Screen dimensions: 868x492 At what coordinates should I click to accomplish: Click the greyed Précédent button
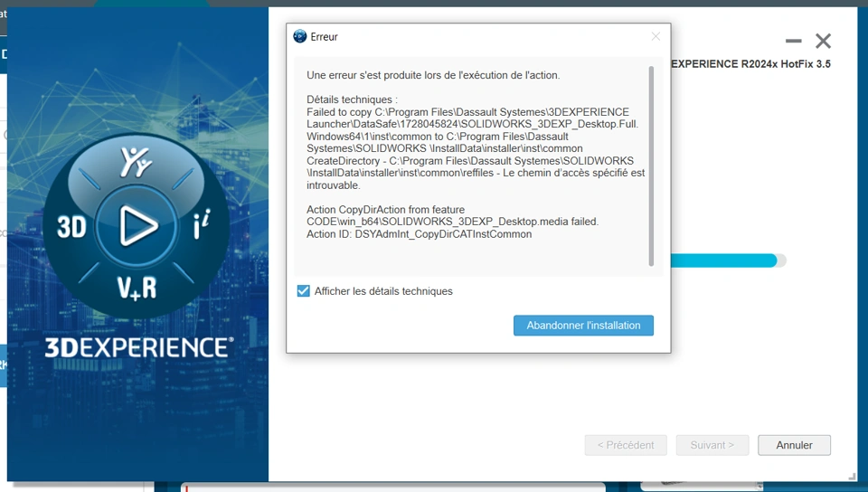(x=626, y=445)
